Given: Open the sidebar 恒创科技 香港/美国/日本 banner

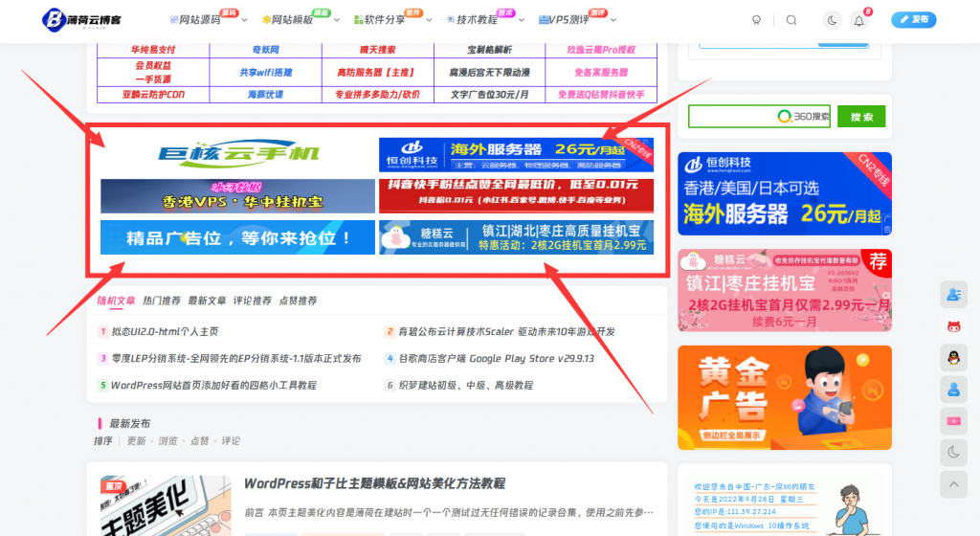Looking at the screenshot, I should (x=785, y=193).
